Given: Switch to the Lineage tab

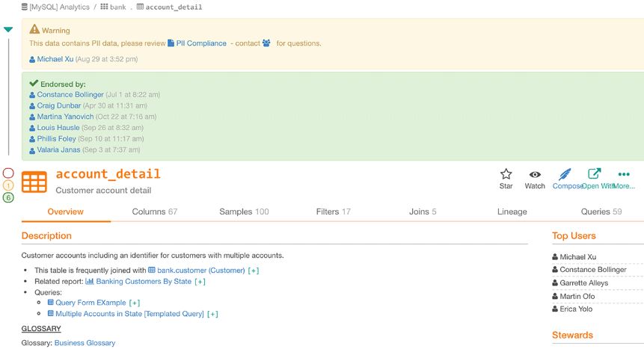Looking at the screenshot, I should tap(512, 211).
